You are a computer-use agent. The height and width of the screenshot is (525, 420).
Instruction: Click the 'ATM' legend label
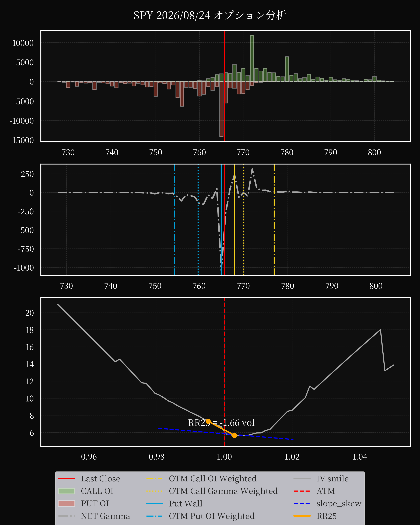coord(325,491)
